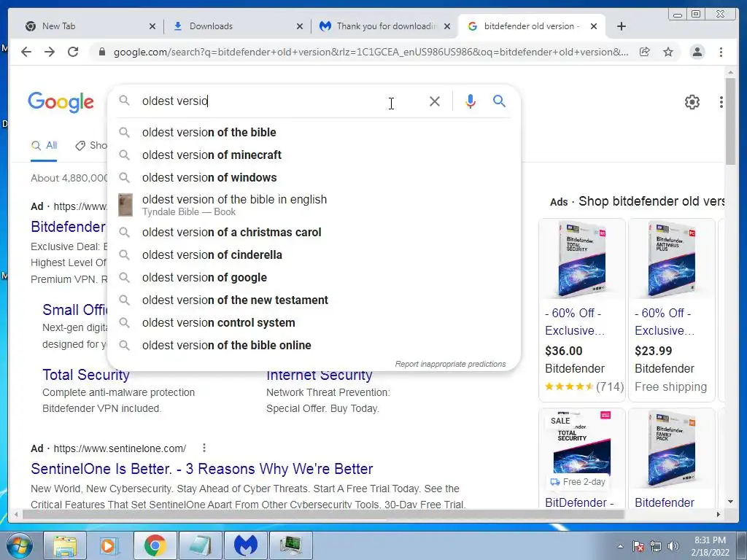Click the taskbar clock showing 8:31 PM

[710, 546]
